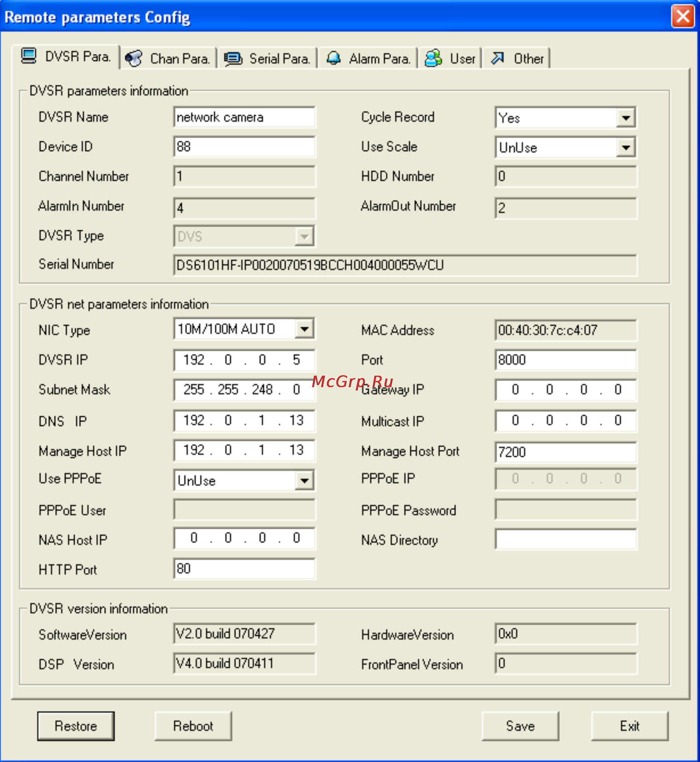Viewport: 700px width, 762px height.
Task: Click the 'DVSR Name' label
Action: click(x=73, y=117)
